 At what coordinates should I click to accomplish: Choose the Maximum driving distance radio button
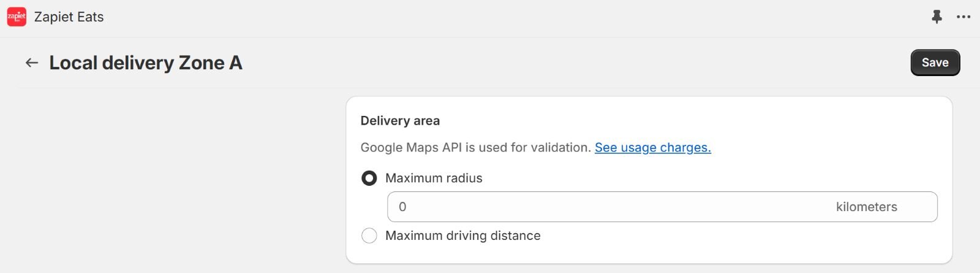tap(369, 236)
